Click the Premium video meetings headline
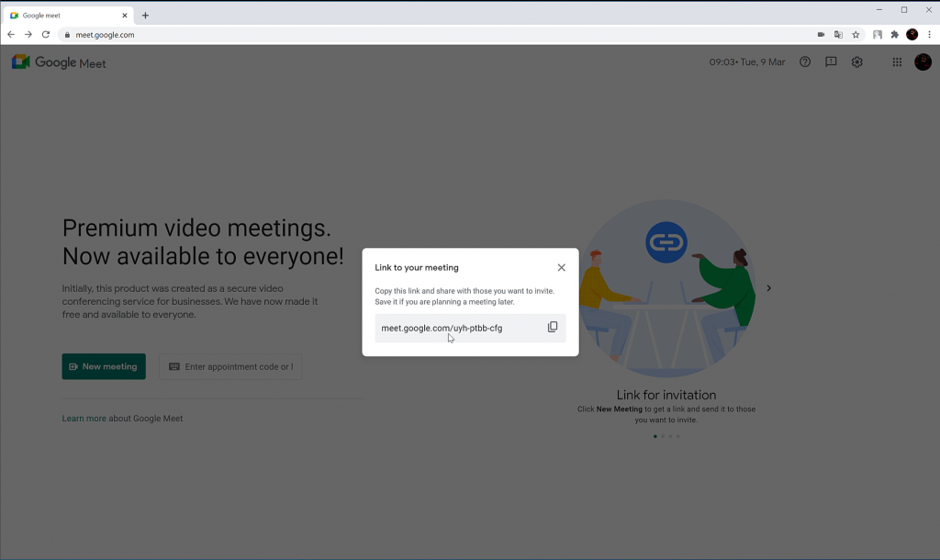 coord(203,242)
